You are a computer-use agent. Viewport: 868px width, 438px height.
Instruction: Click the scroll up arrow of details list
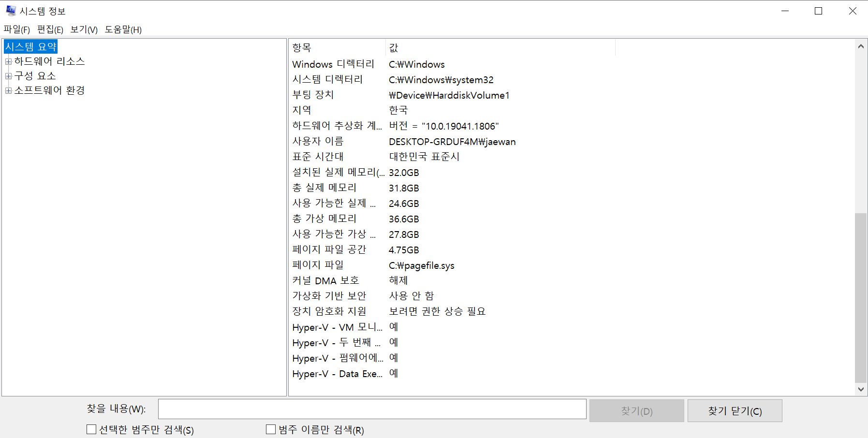coord(861,46)
